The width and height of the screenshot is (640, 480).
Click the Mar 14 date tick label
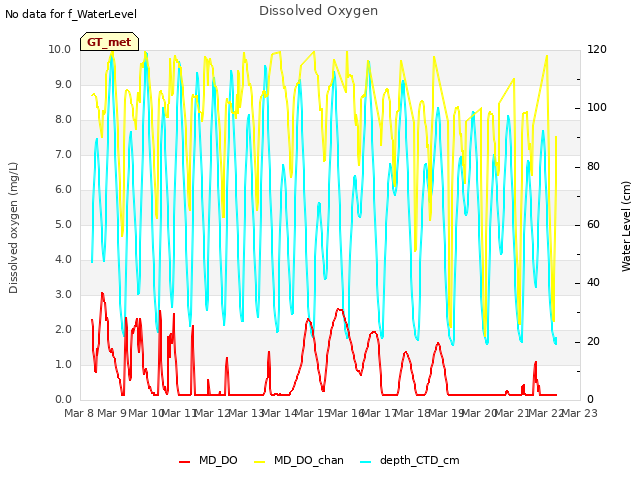(279, 413)
